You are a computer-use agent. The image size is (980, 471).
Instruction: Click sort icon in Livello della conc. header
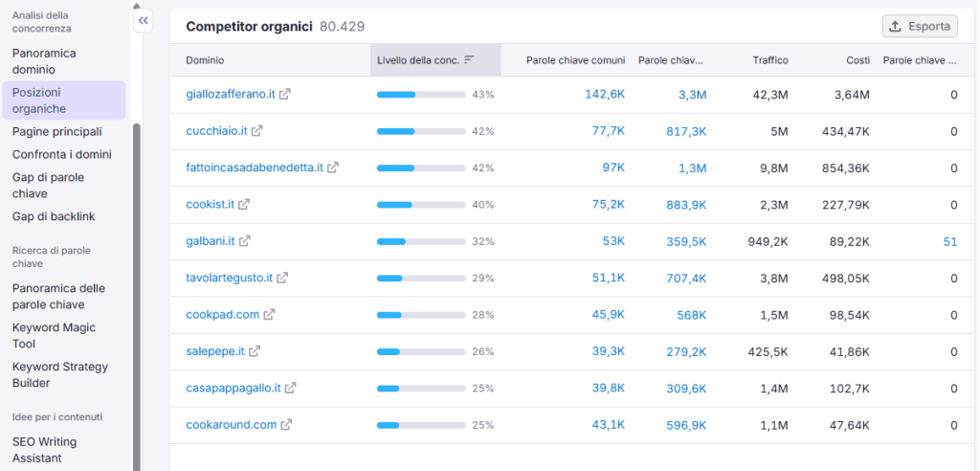(469, 60)
